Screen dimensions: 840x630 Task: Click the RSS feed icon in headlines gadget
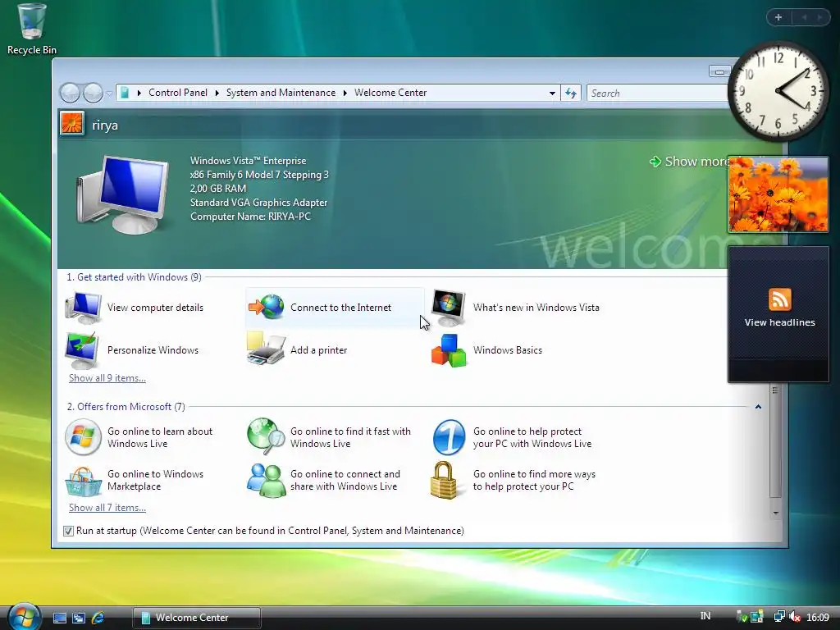click(x=779, y=299)
